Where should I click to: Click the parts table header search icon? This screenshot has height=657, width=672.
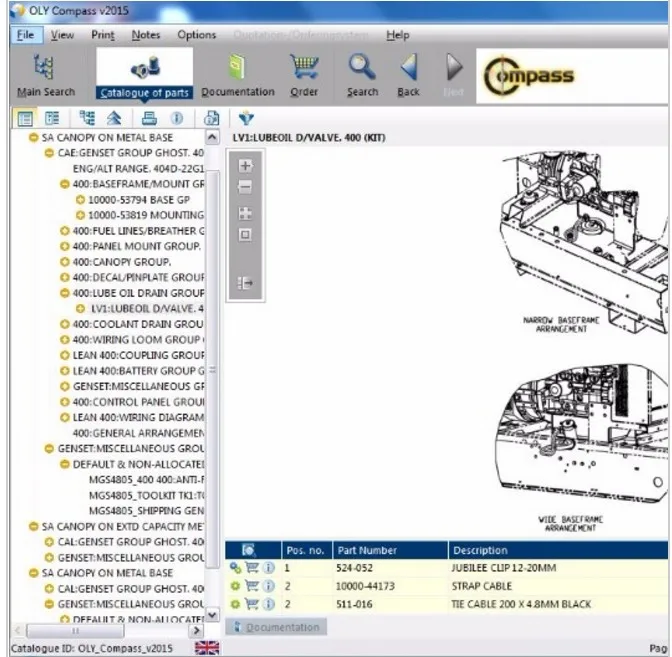(249, 550)
